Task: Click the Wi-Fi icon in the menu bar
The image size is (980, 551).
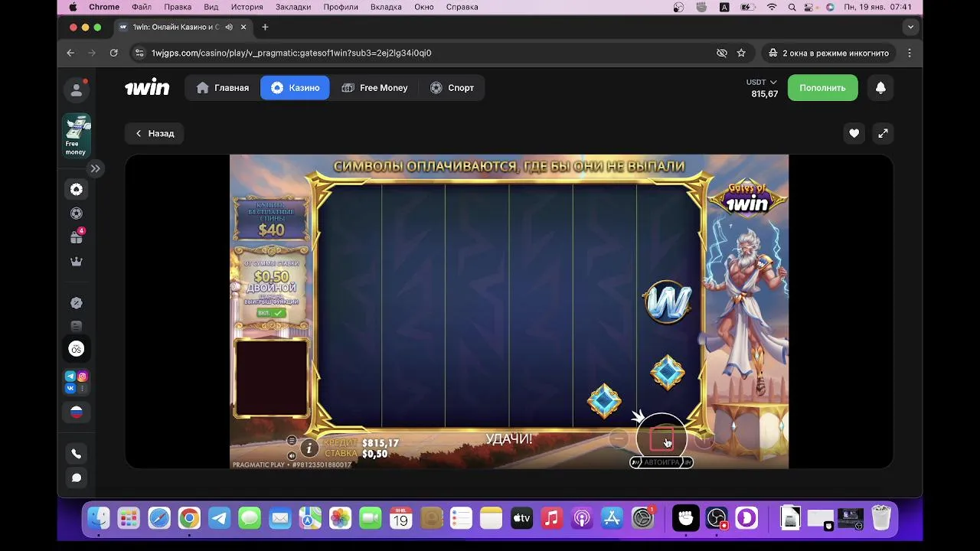Action: pyautogui.click(x=772, y=7)
